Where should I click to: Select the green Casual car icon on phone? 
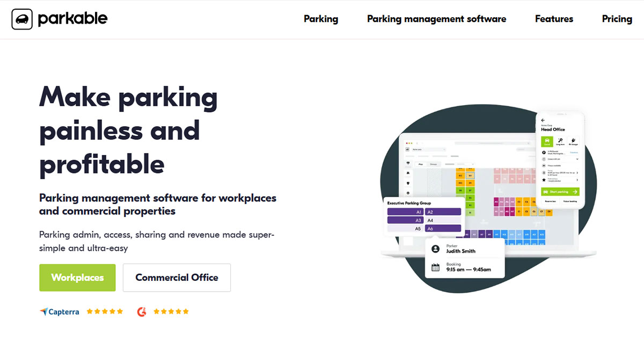pyautogui.click(x=547, y=142)
